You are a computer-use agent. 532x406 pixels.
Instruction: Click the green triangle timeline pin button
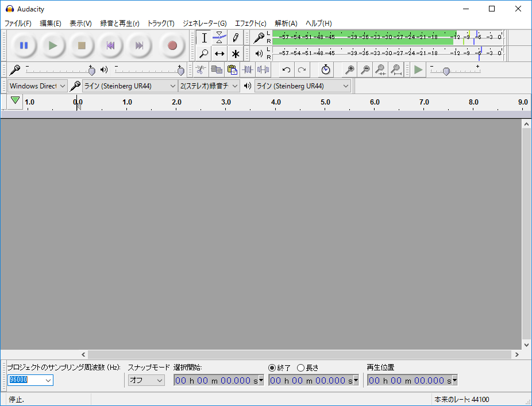click(x=15, y=101)
